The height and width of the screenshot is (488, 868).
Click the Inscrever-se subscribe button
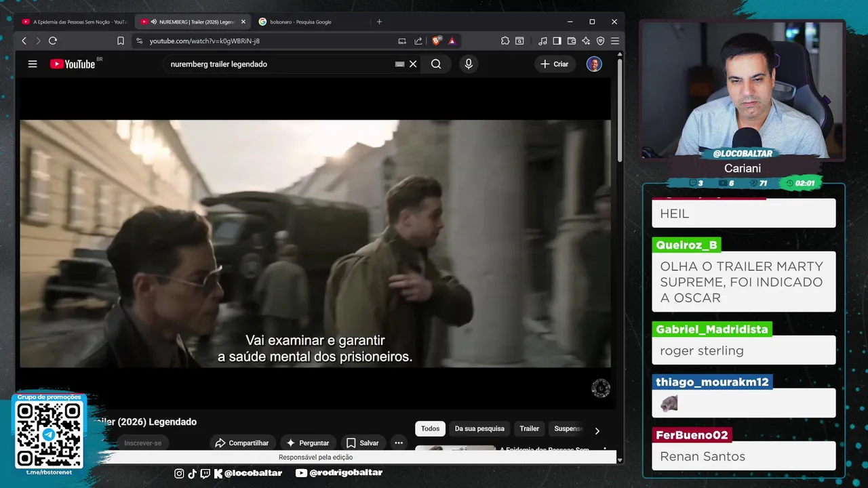click(142, 443)
